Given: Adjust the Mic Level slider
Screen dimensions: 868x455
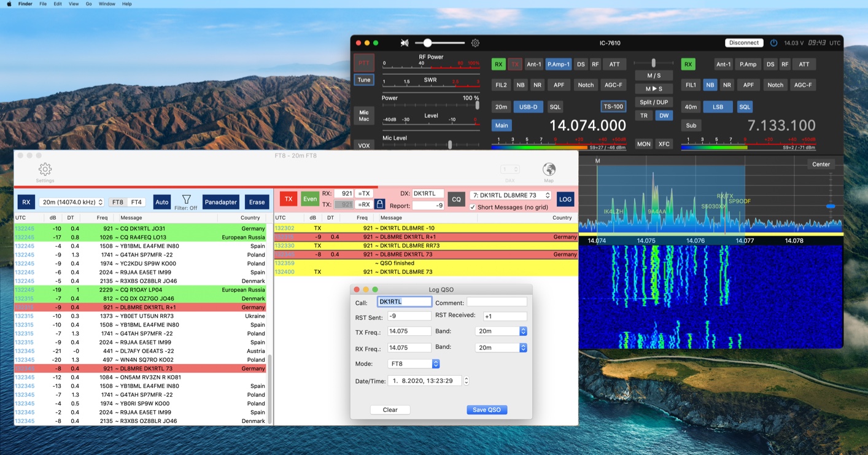Looking at the screenshot, I should [450, 144].
